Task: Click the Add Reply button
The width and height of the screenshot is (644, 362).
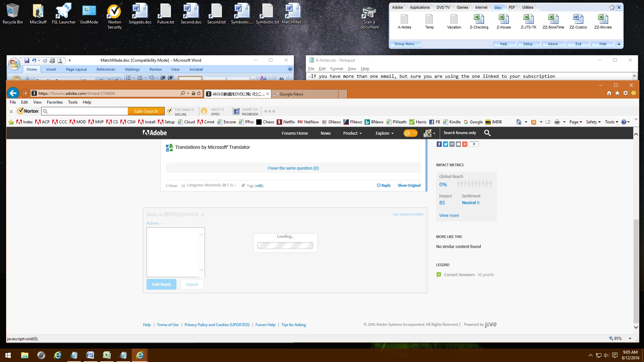Action: coord(161,284)
